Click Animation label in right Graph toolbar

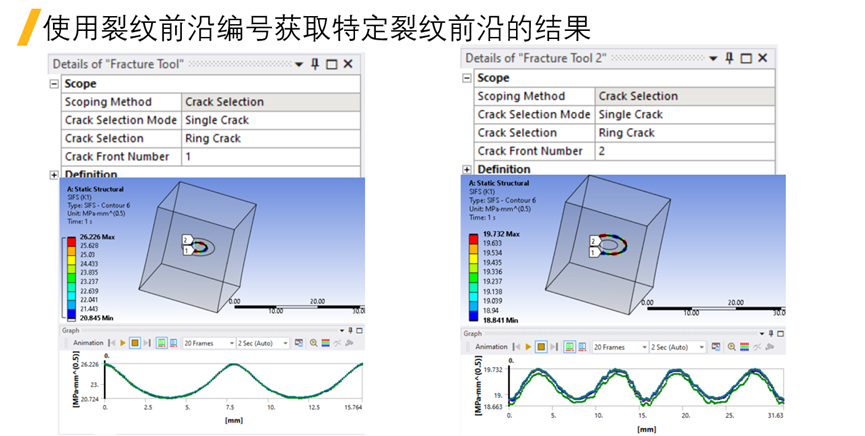tap(492, 347)
